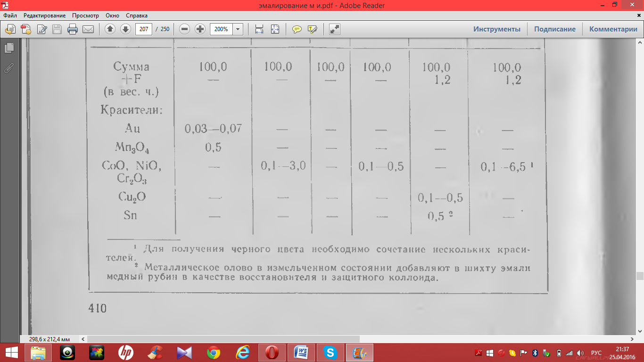Image resolution: width=644 pixels, height=362 pixels.
Task: Show attachments paperclip panel
Action: 9,68
